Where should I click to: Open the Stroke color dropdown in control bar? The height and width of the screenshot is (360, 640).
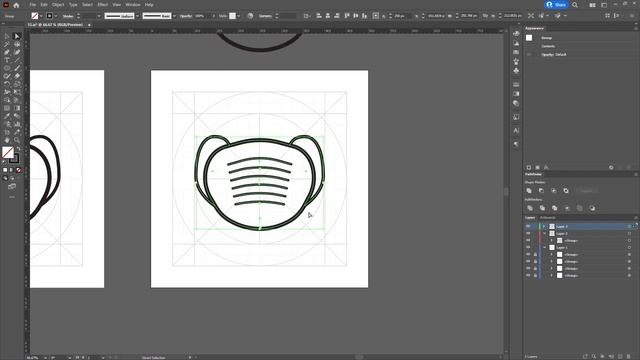click(x=56, y=16)
